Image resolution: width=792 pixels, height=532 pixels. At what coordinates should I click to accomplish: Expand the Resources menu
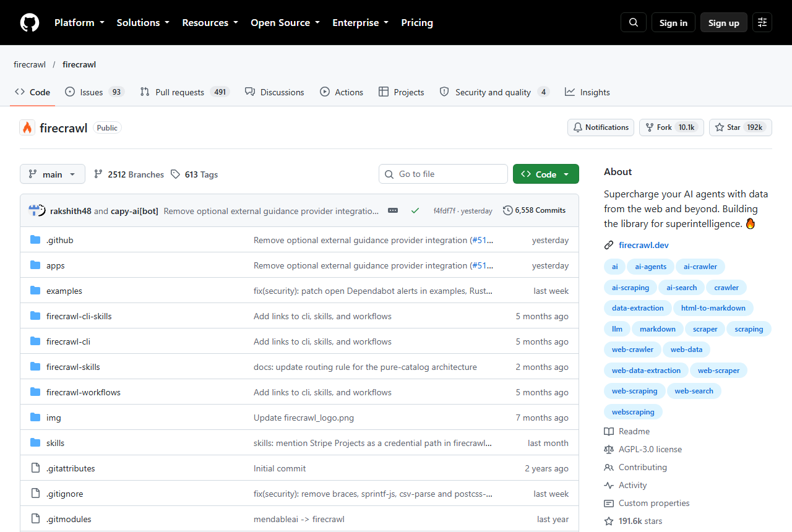(x=210, y=23)
